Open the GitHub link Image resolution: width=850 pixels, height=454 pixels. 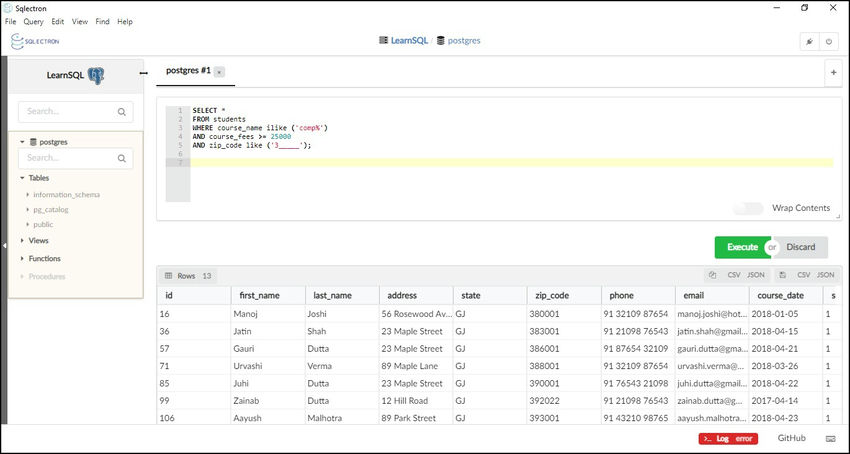click(x=792, y=438)
